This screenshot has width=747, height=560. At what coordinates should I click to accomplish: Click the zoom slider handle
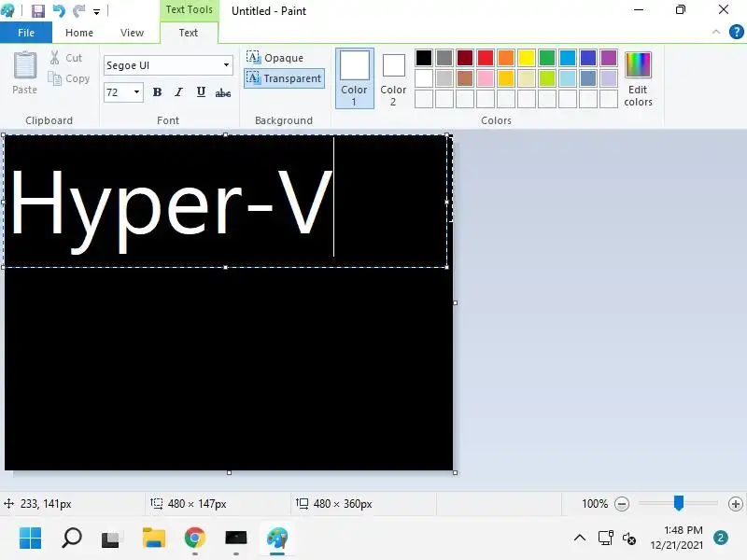679,503
